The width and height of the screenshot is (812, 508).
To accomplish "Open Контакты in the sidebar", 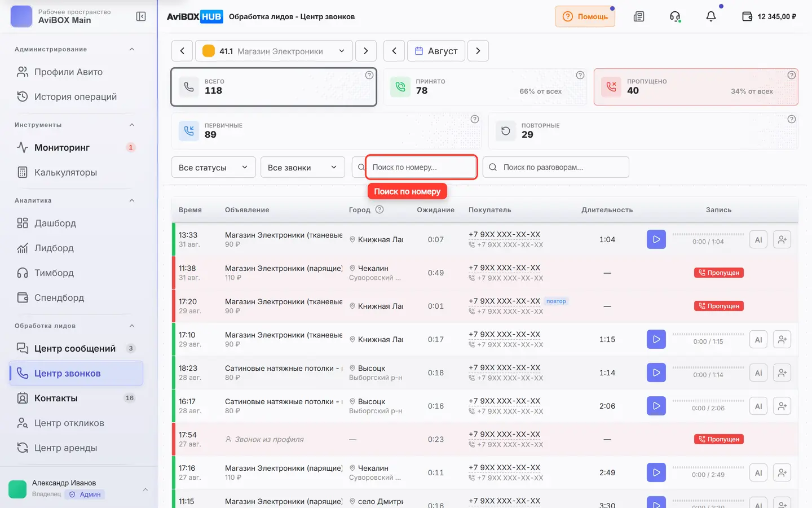I will [x=76, y=398].
